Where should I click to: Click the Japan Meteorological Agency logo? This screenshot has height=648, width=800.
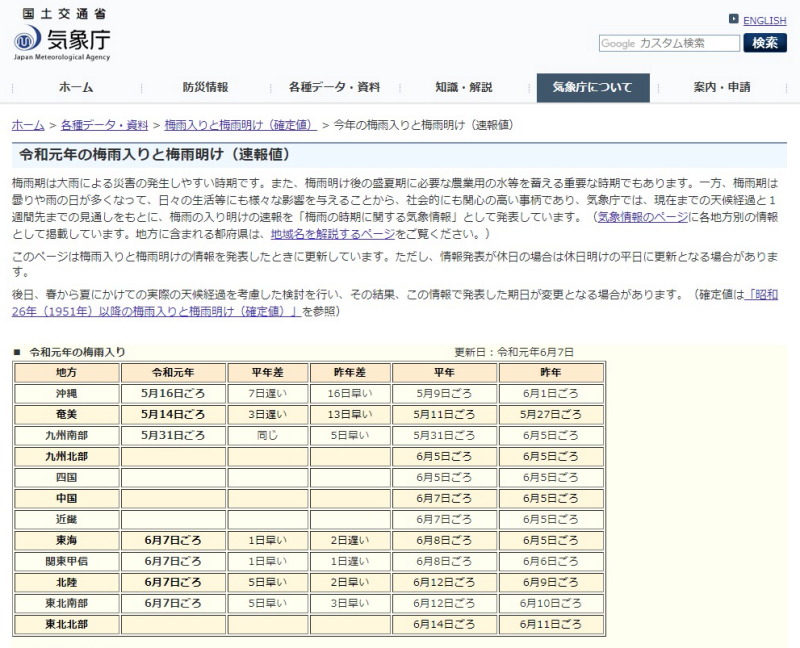point(62,36)
